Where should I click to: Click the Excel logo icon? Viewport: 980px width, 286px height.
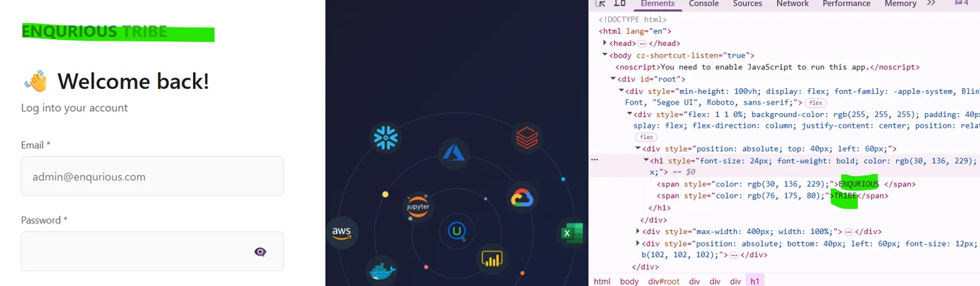569,233
